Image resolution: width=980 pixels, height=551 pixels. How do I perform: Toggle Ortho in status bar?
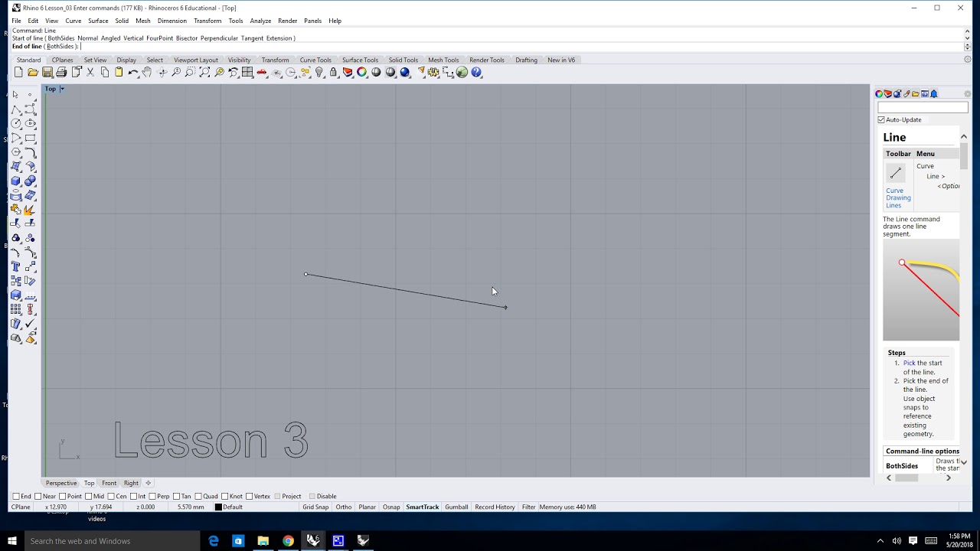[x=344, y=507]
